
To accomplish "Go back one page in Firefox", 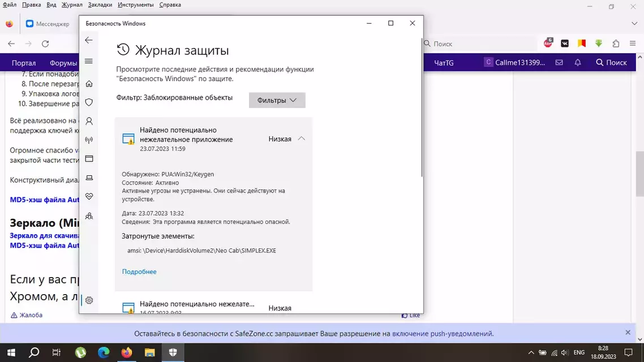I will point(11,44).
